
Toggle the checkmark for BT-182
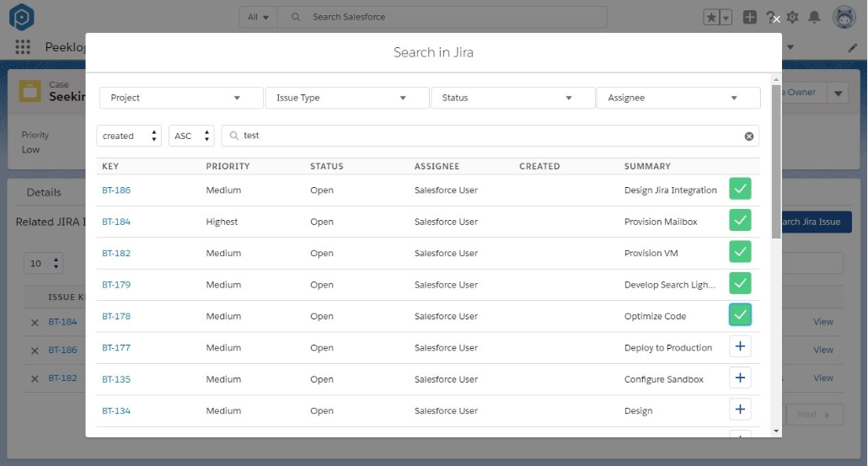[740, 252]
